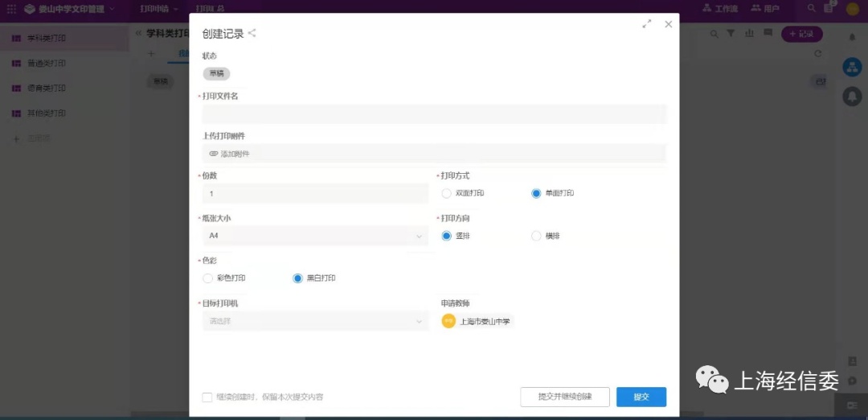Screen dimensions: 868x420
Task: Click the 打印文件名 input field
Action: click(x=435, y=114)
